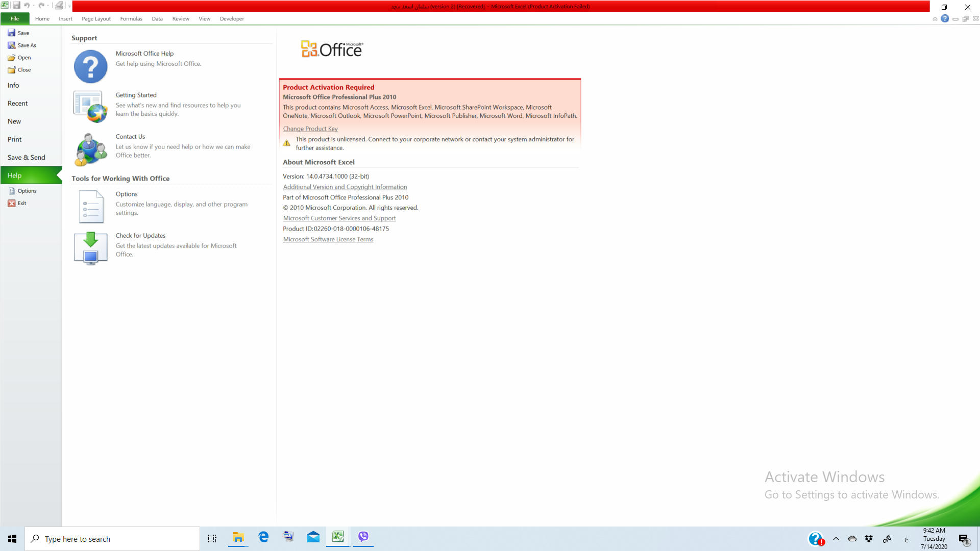Open File Explorer from the taskbar

click(238, 537)
